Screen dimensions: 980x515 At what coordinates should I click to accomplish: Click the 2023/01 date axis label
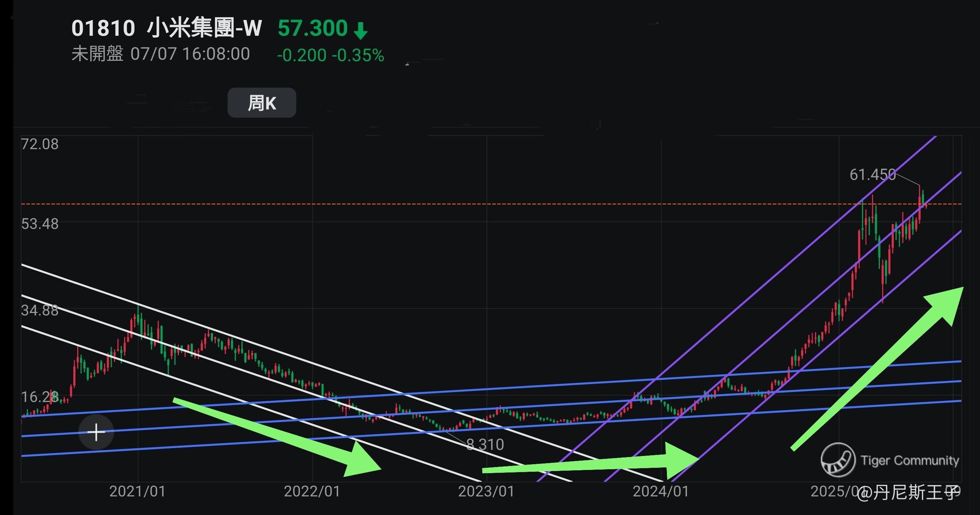pyautogui.click(x=486, y=491)
